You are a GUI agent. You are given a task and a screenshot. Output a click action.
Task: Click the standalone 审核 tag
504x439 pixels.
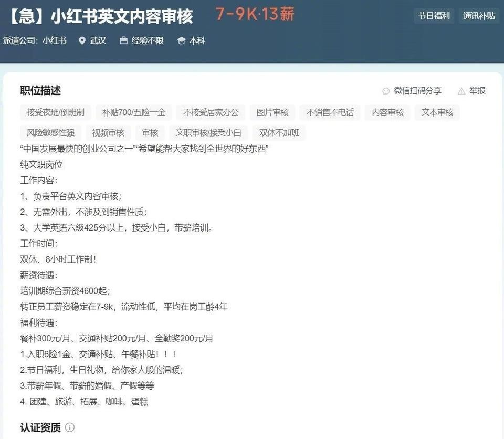click(x=150, y=132)
